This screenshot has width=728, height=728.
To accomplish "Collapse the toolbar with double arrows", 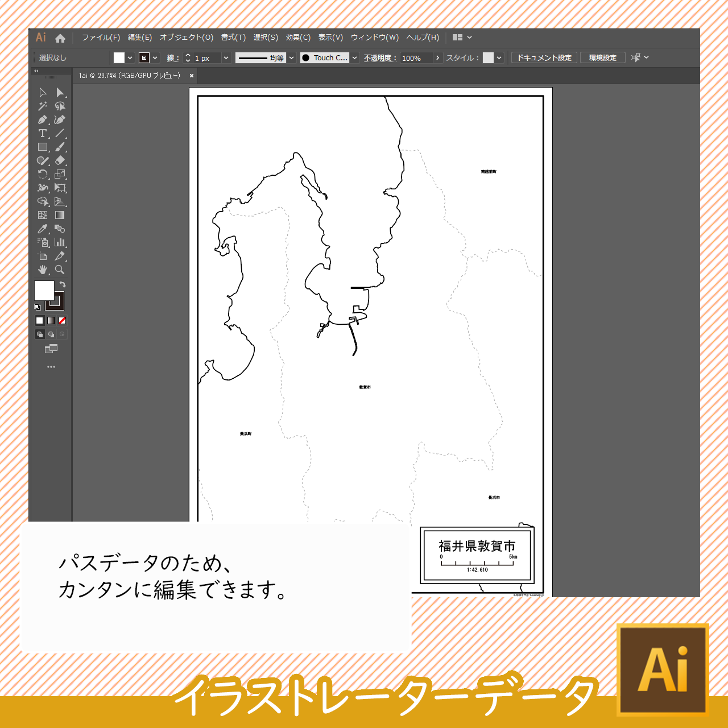I will pos(36,71).
